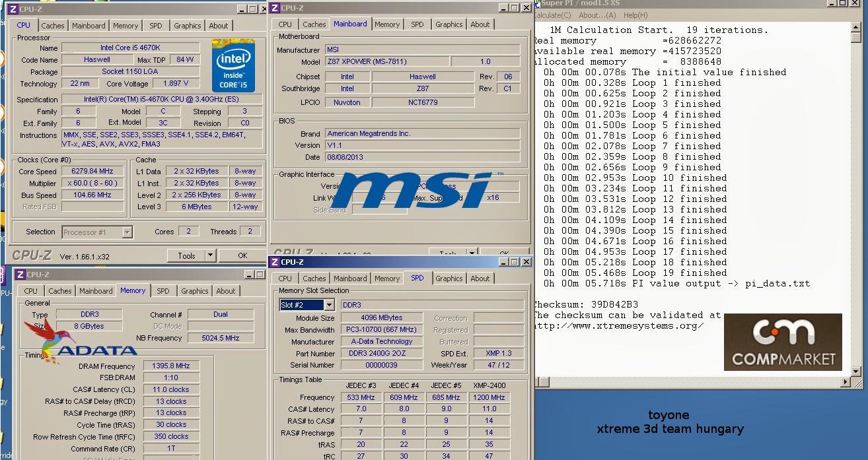
Task: Click the Intel Core i5 logo
Action: (233, 66)
